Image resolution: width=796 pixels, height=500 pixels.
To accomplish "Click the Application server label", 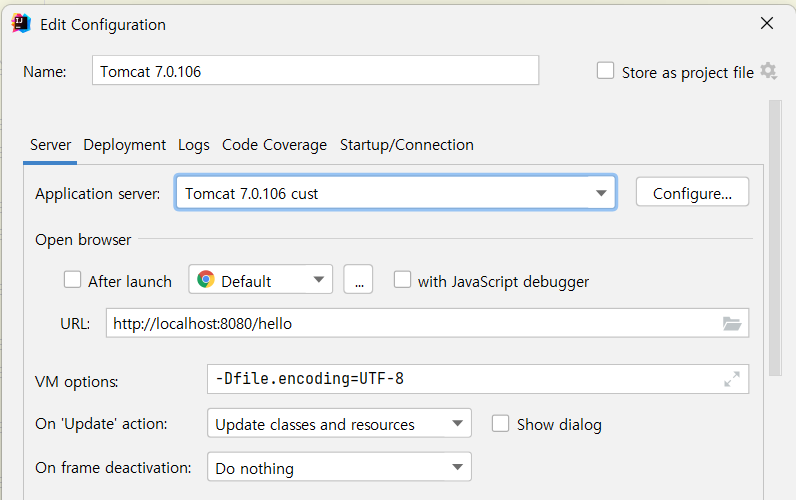I will point(97,193).
